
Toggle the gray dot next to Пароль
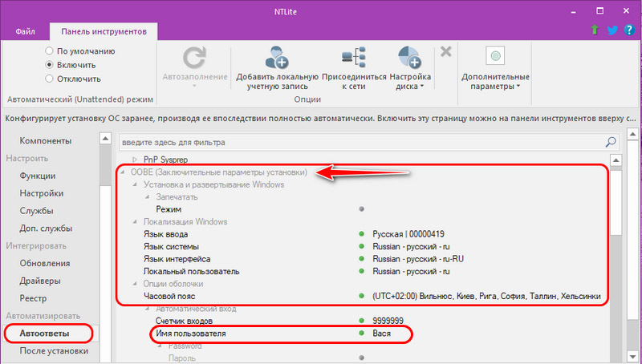coord(362,358)
